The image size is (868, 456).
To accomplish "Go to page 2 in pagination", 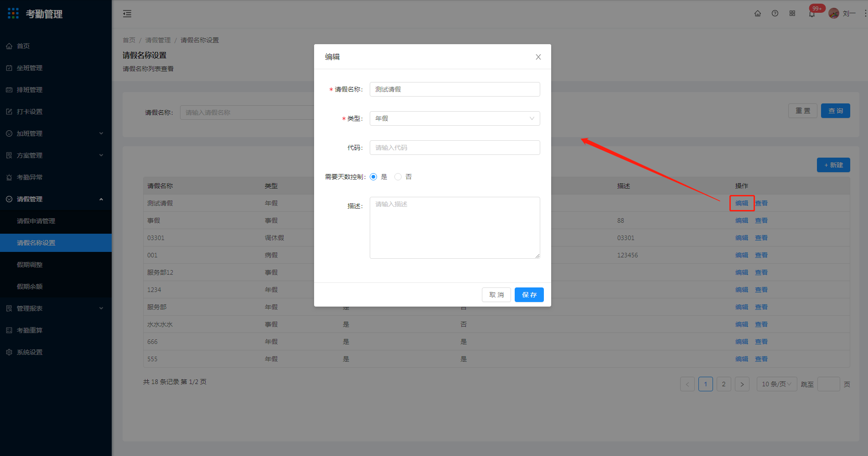I will click(723, 384).
